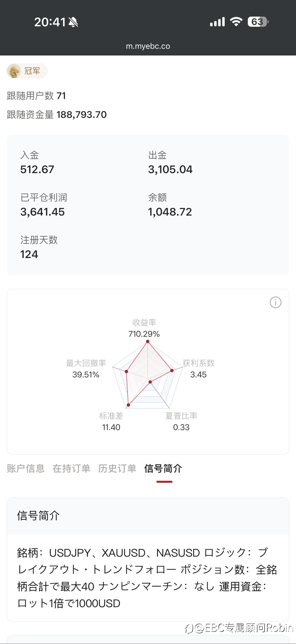Tap the gold horse champion badge icon
296x644 pixels.
(14, 71)
